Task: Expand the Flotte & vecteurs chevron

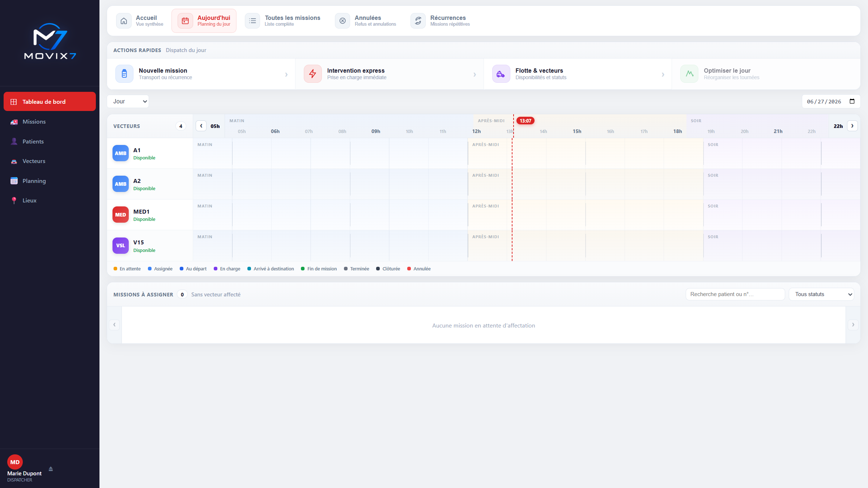Action: pos(663,74)
